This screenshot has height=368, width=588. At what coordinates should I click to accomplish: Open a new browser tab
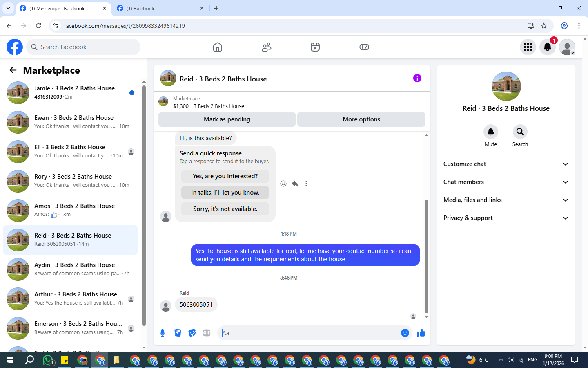click(216, 8)
